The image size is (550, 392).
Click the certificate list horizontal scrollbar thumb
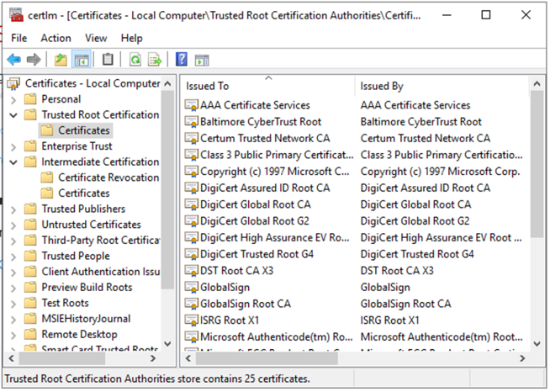click(267, 358)
